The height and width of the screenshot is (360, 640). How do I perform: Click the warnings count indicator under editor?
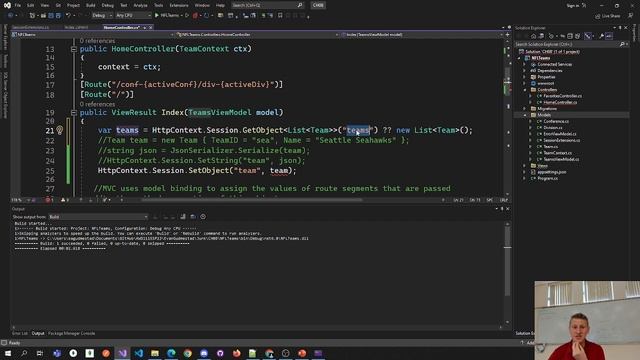64,200
